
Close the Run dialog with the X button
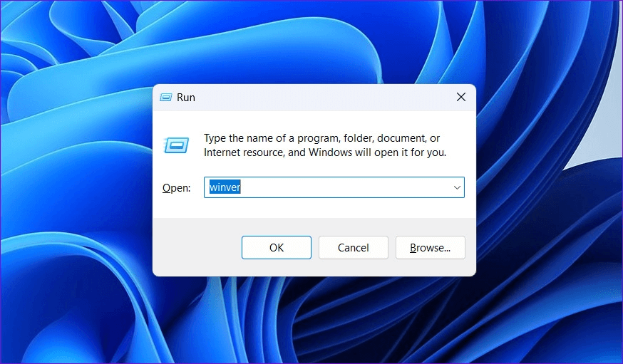coord(461,97)
